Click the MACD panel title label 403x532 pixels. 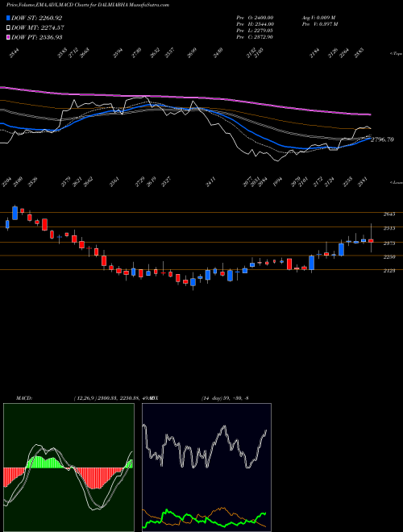click(x=24, y=397)
